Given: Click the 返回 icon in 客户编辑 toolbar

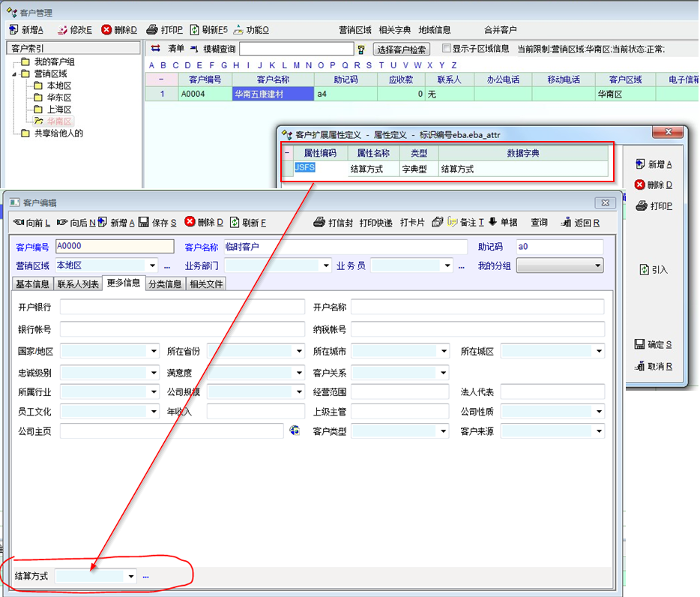Looking at the screenshot, I should pyautogui.click(x=566, y=223).
